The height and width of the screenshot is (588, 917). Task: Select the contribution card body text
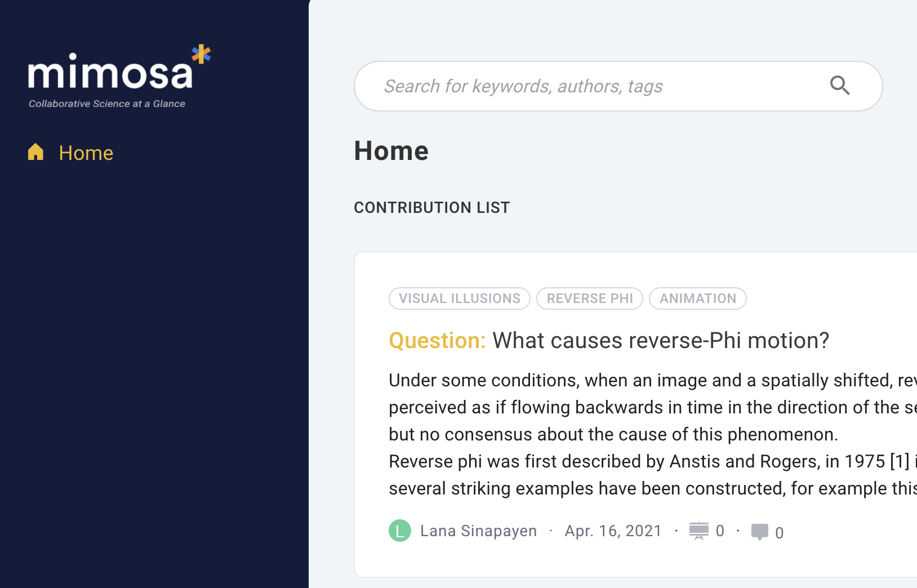[x=591, y=434]
